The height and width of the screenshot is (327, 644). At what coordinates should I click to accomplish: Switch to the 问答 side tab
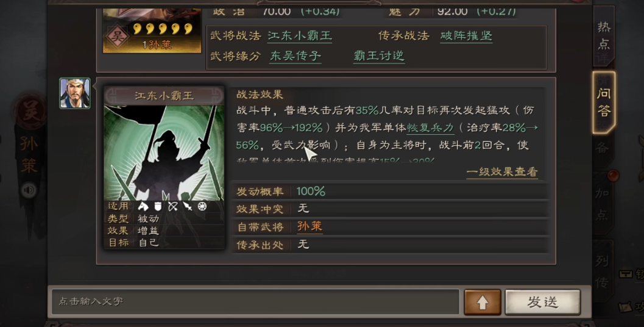(603, 102)
